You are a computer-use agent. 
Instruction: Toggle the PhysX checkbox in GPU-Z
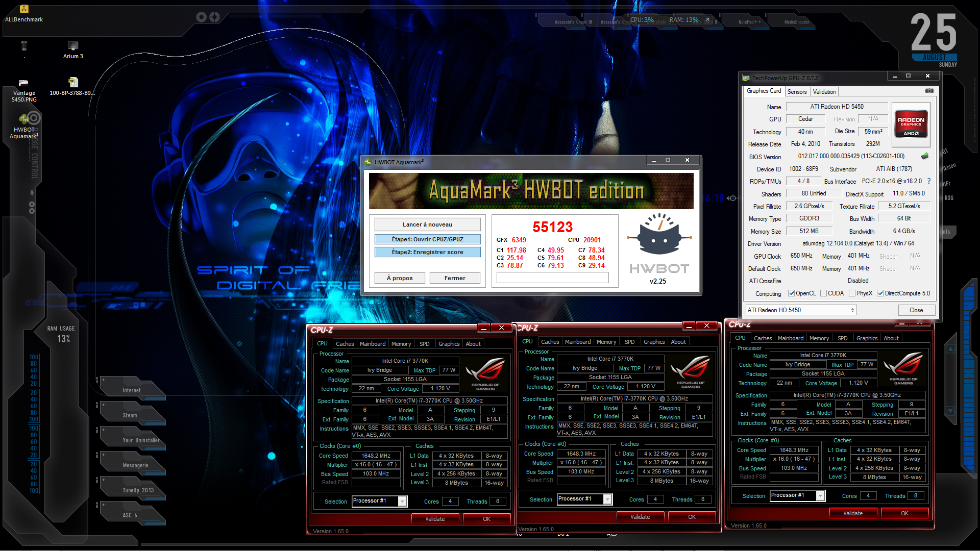click(x=852, y=293)
